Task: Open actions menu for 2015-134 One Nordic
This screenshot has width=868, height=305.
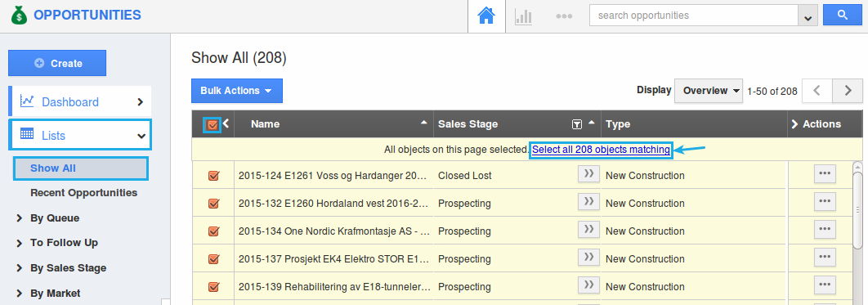Action: click(825, 229)
